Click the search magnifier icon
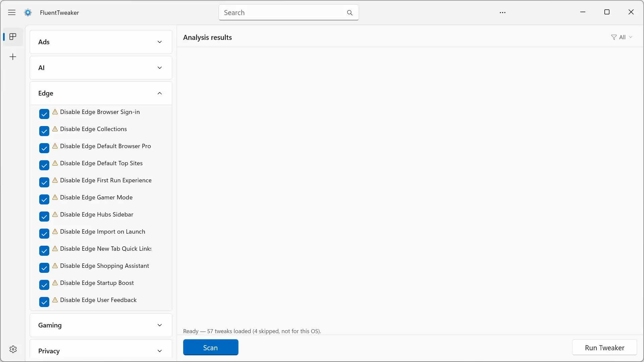Image resolution: width=644 pixels, height=362 pixels. coord(350,13)
